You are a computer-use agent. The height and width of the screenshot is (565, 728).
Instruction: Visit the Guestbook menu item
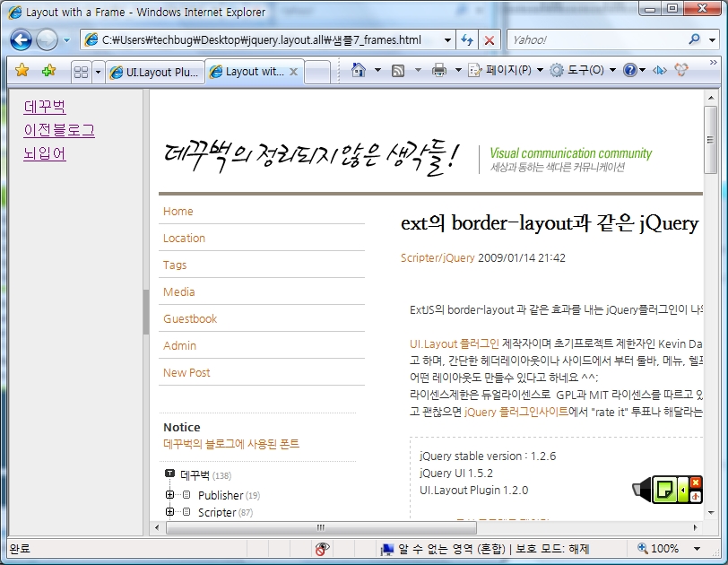click(190, 319)
